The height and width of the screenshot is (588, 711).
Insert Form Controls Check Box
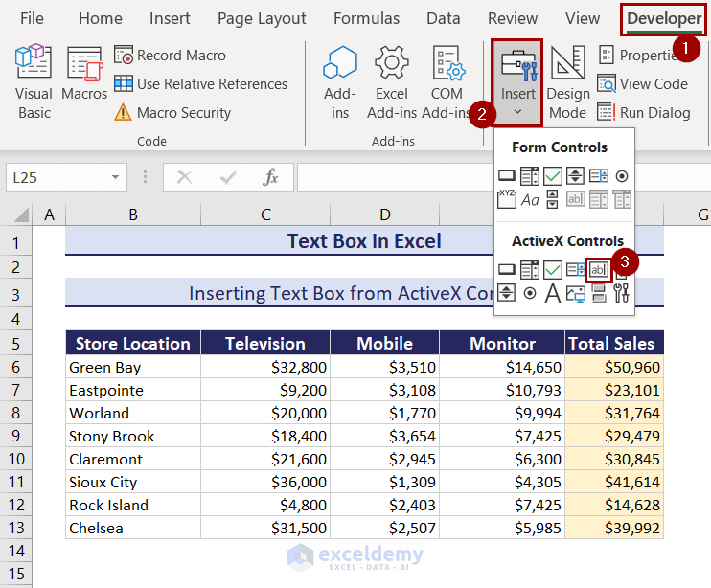pyautogui.click(x=552, y=176)
